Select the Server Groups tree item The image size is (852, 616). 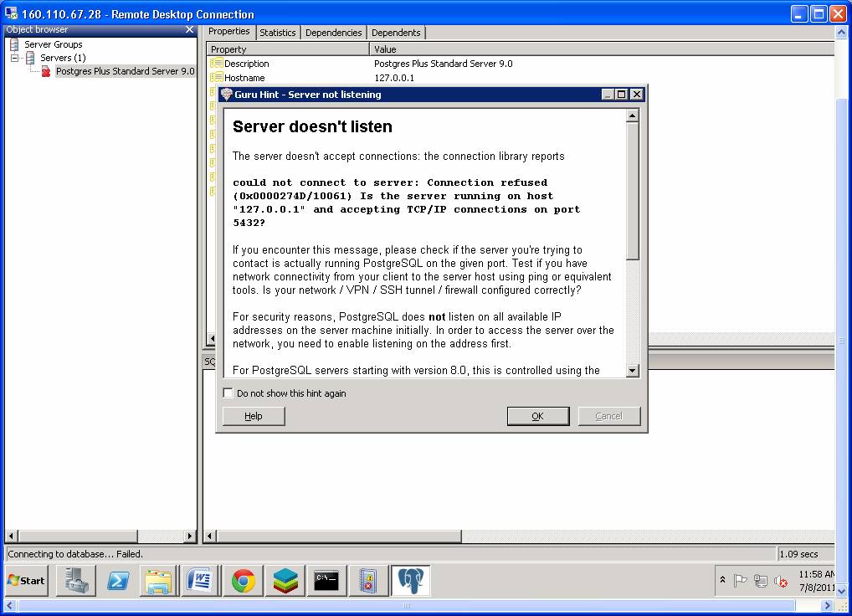[x=54, y=44]
